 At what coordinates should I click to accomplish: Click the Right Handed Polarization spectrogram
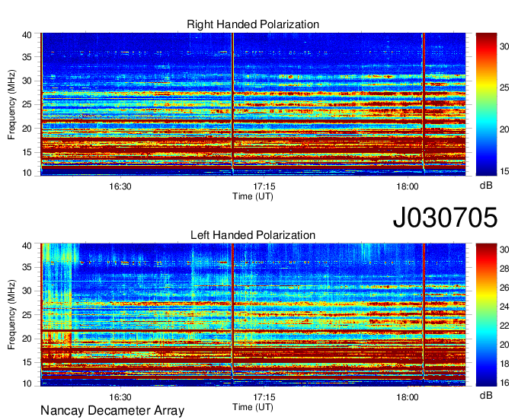(x=253, y=104)
